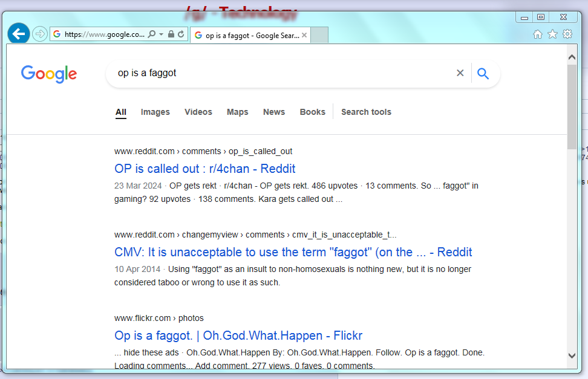Open the Oh.God.What.Happen Flickr result
The width and height of the screenshot is (588, 379).
(x=238, y=335)
